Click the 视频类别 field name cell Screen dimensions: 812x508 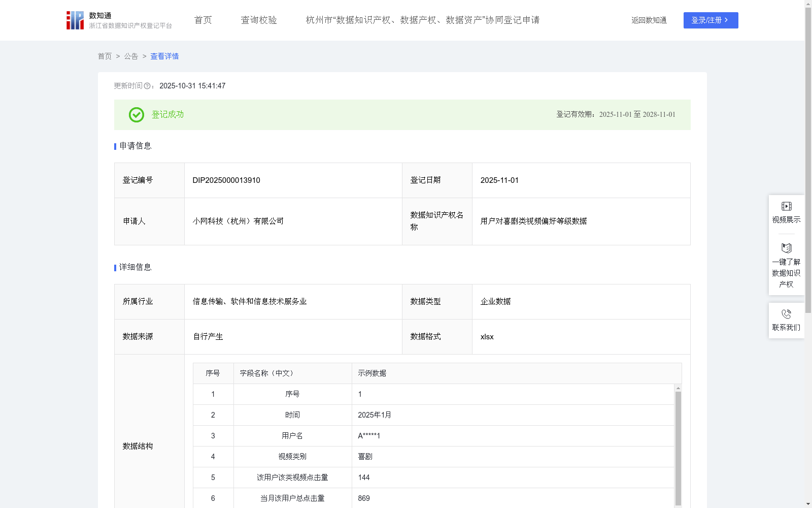click(292, 457)
